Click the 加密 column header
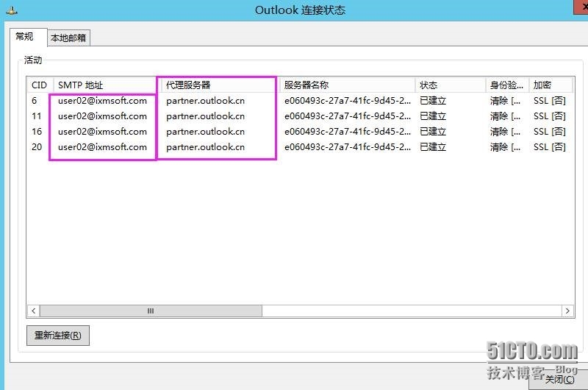 [x=551, y=85]
